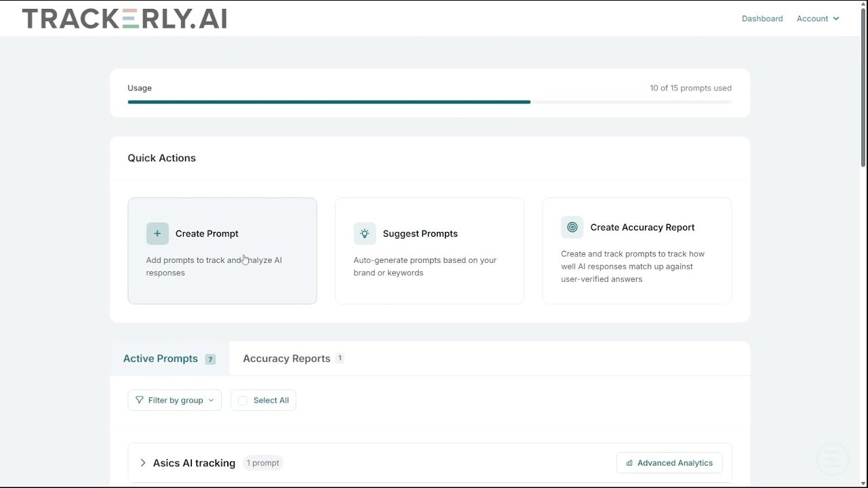Click the usage progress bar

pyautogui.click(x=430, y=102)
